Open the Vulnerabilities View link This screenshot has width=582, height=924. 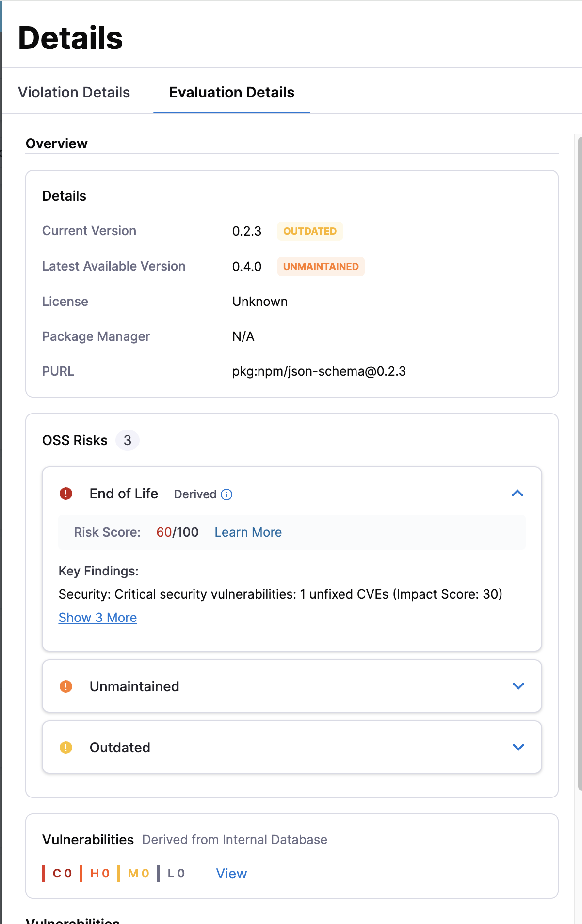[231, 874]
